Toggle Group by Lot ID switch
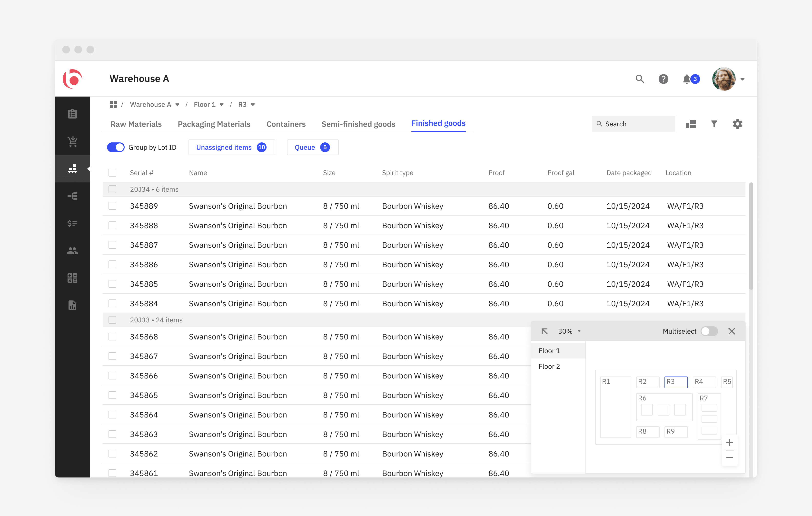The height and width of the screenshot is (516, 812). tap(116, 147)
